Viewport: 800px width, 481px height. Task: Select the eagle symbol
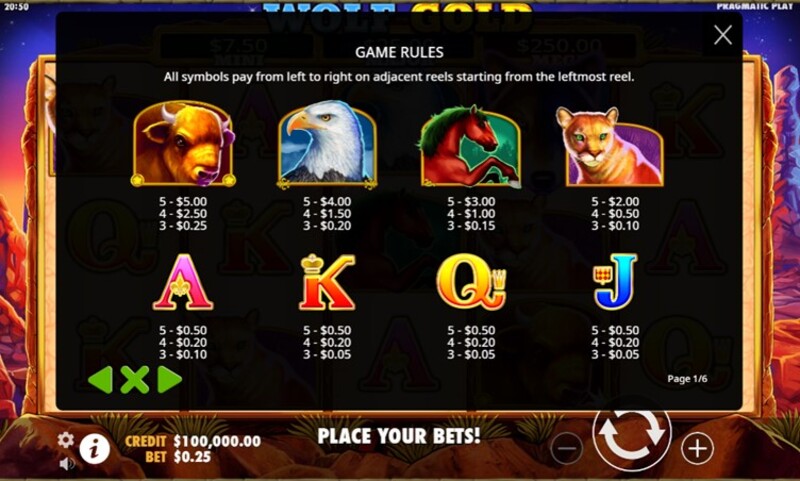coord(327,144)
